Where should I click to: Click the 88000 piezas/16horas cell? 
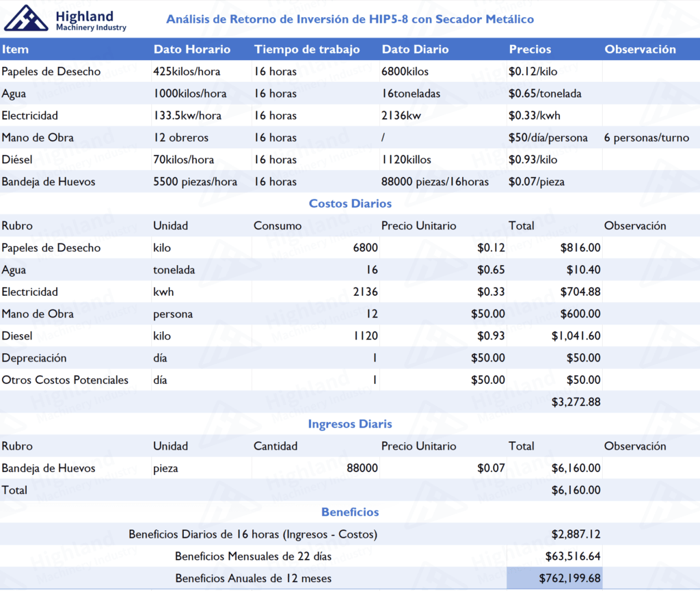tap(435, 182)
